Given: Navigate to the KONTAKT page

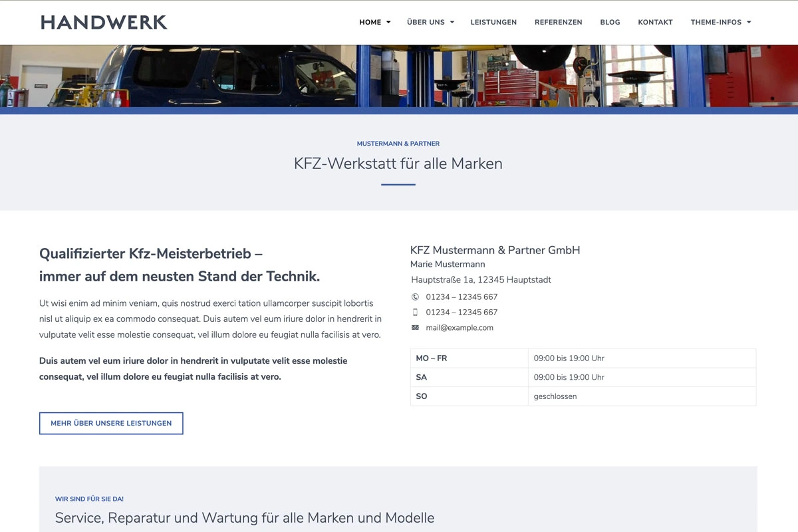Looking at the screenshot, I should pos(655,22).
